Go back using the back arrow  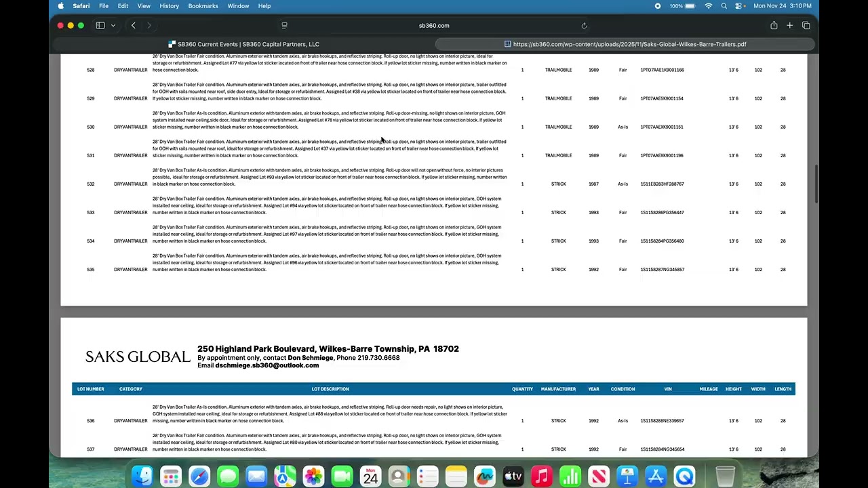134,26
